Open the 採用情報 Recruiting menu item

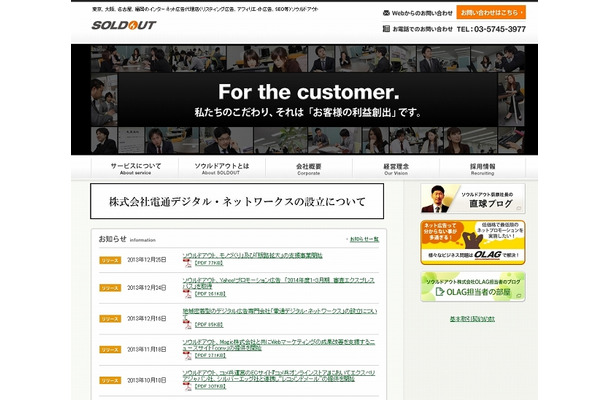(x=482, y=168)
